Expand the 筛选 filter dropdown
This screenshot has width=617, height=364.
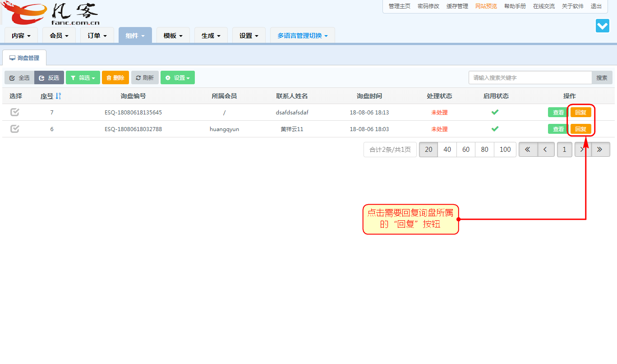83,77
